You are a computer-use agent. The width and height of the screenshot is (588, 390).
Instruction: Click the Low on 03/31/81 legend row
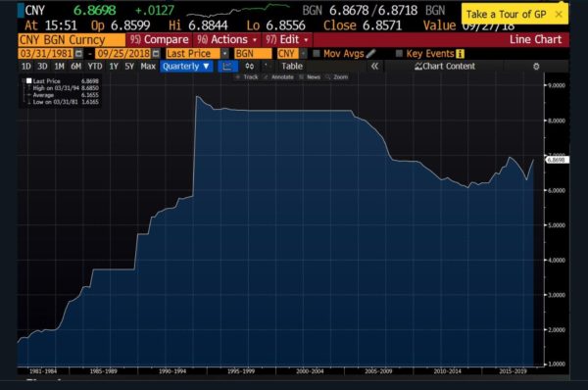[x=62, y=102]
